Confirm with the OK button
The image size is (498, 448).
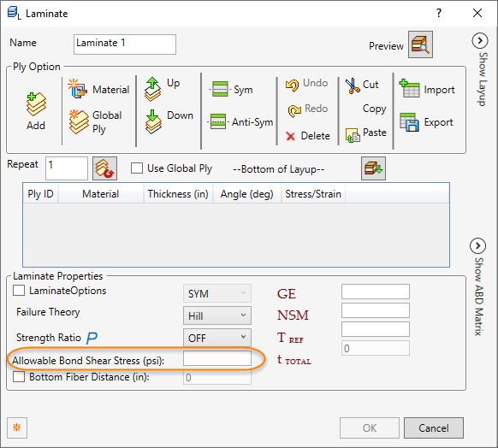(x=370, y=427)
